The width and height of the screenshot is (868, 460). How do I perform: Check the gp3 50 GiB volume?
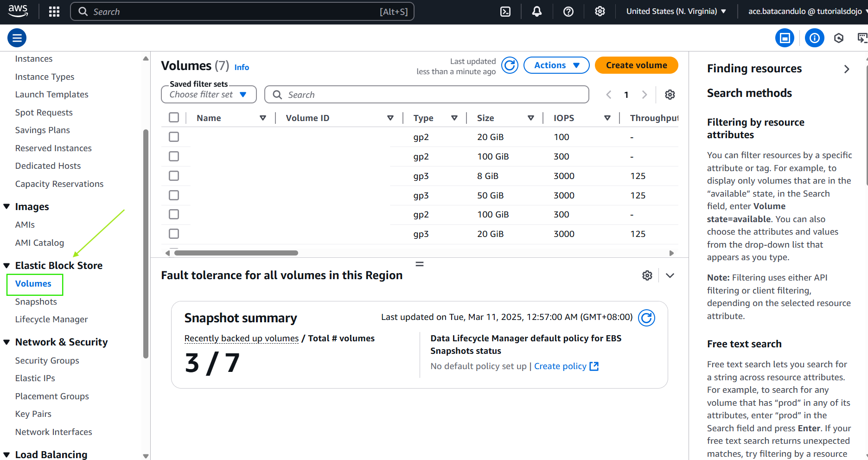[x=174, y=195]
